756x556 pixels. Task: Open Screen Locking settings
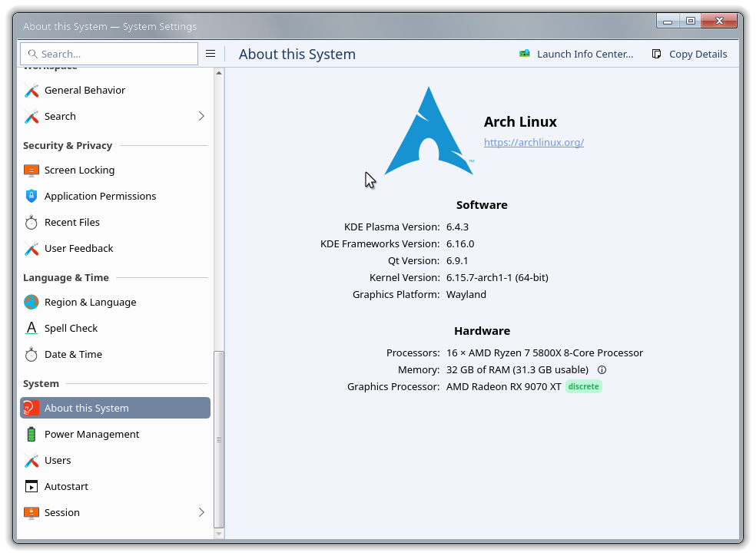coord(115,170)
